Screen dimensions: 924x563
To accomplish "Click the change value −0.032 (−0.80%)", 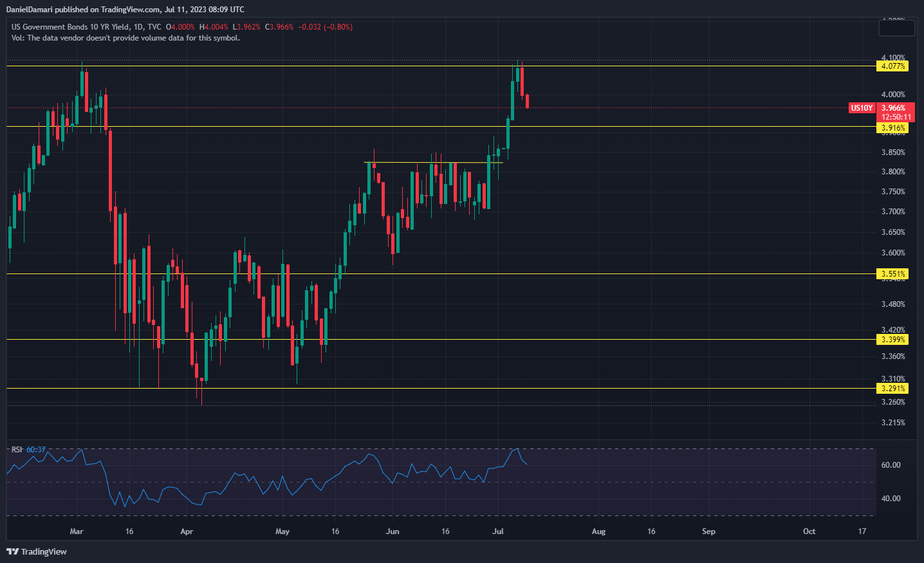I will (x=326, y=27).
